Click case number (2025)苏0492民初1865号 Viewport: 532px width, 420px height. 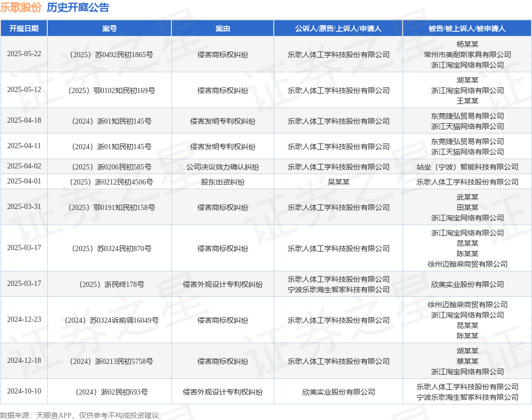(x=110, y=55)
